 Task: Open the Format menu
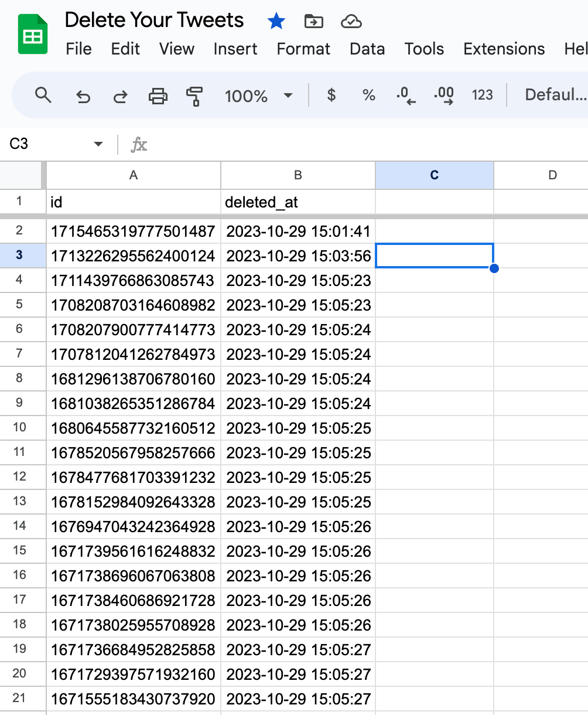tap(303, 49)
